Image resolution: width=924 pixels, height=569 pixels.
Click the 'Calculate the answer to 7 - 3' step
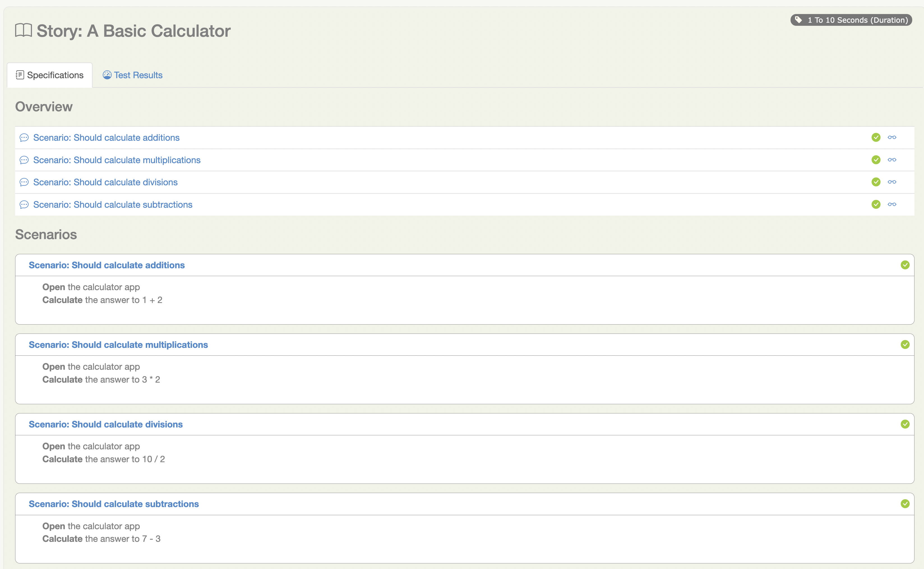point(101,538)
